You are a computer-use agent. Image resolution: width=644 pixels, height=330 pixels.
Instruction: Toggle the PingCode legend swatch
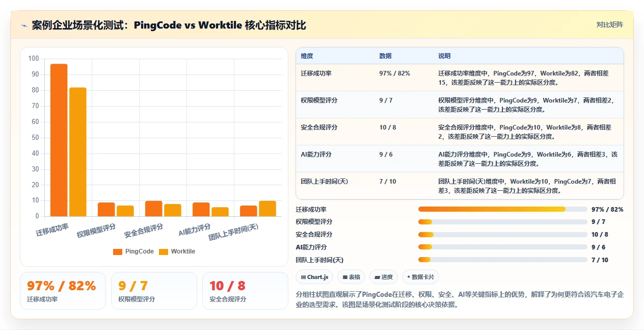click(x=118, y=251)
